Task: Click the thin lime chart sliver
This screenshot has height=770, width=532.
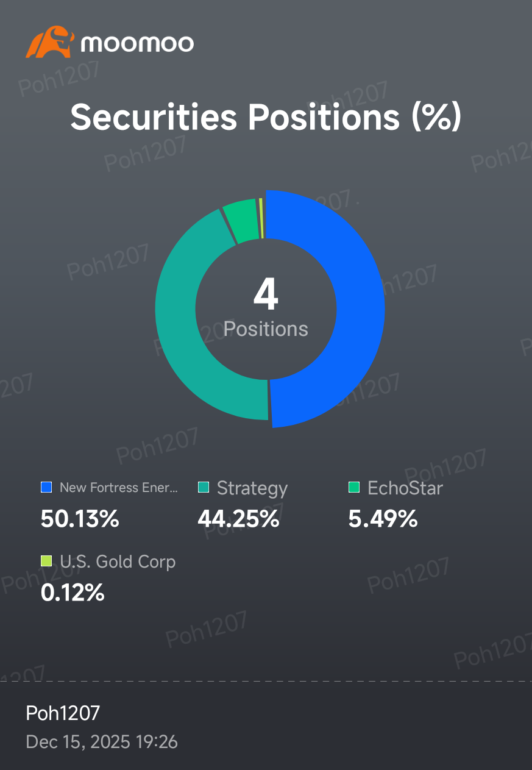Action: pos(261,218)
